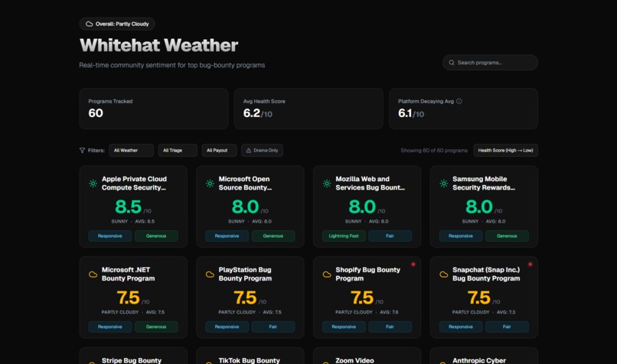Open the Stripe Bug Bounty card
Viewport: 617px width, 364px height.
pyautogui.click(x=133, y=356)
